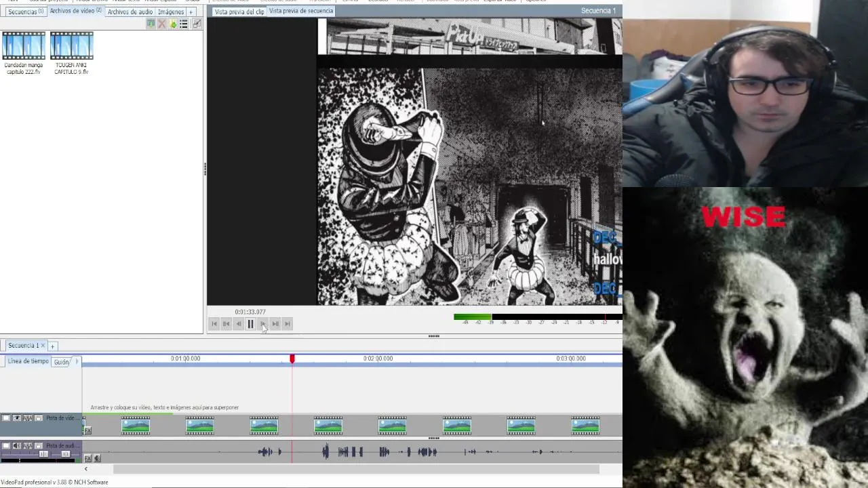Switch to Guión storyboard view
868x488 pixels.
tap(61, 362)
